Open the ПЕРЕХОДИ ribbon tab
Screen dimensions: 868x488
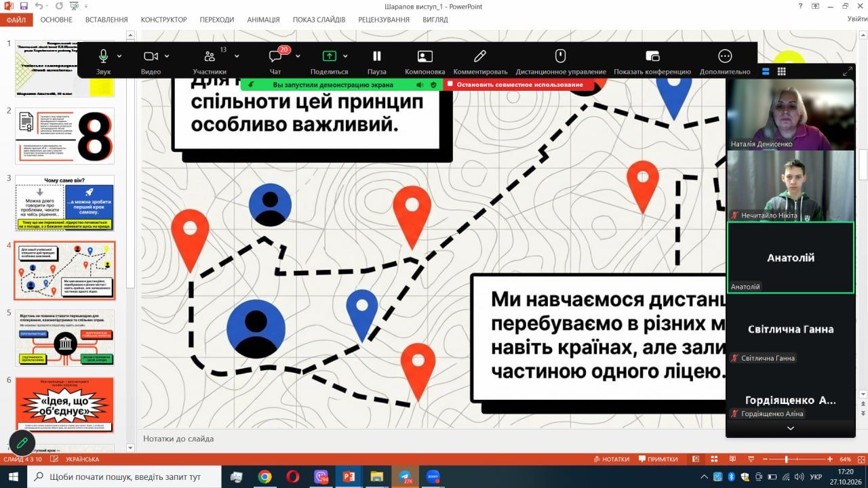pos(217,20)
